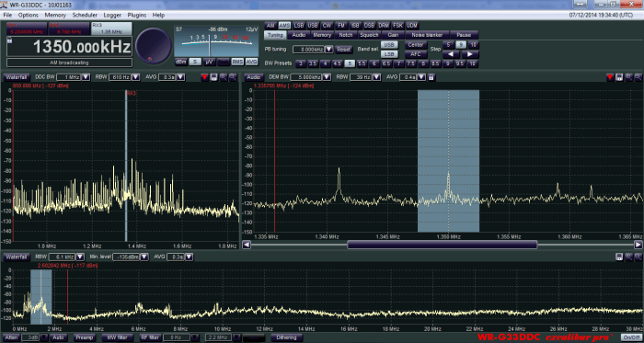Select DRM demodulation mode
The height and width of the screenshot is (343, 644).
pyautogui.click(x=384, y=25)
